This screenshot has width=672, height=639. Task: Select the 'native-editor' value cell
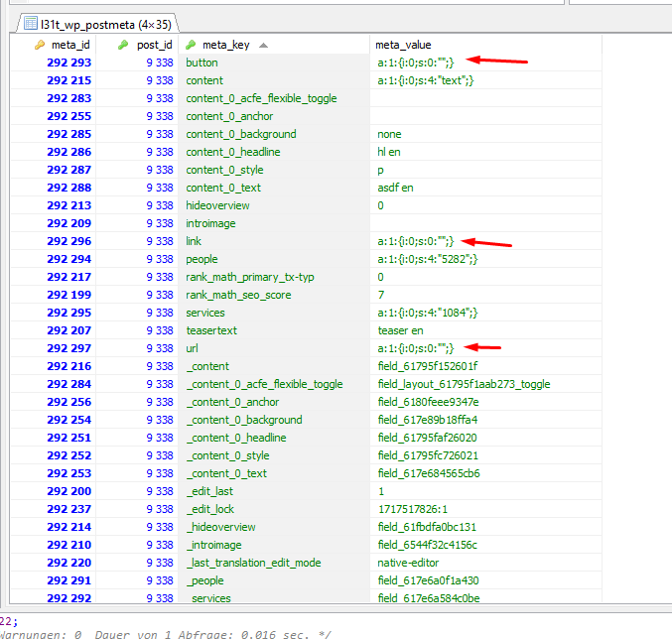pyautogui.click(x=485, y=563)
